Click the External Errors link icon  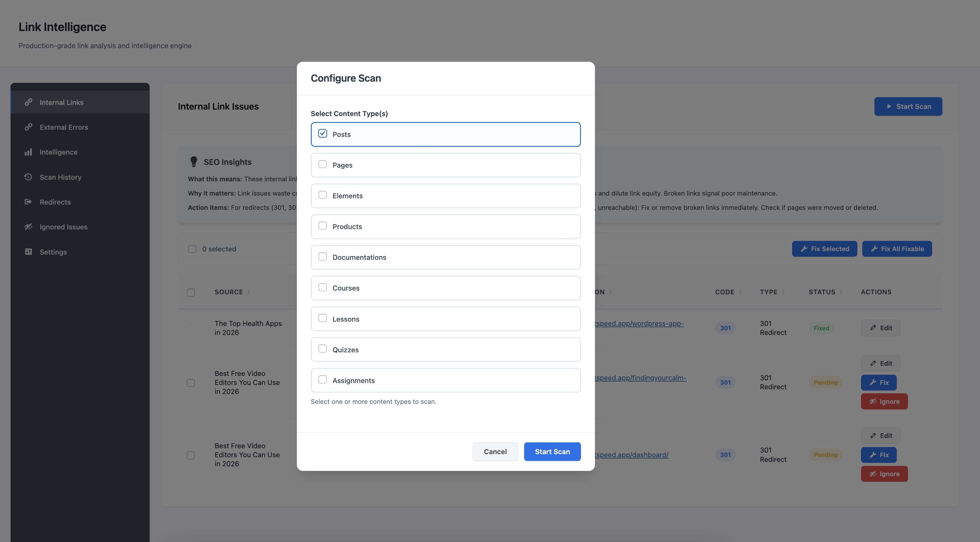coord(28,127)
